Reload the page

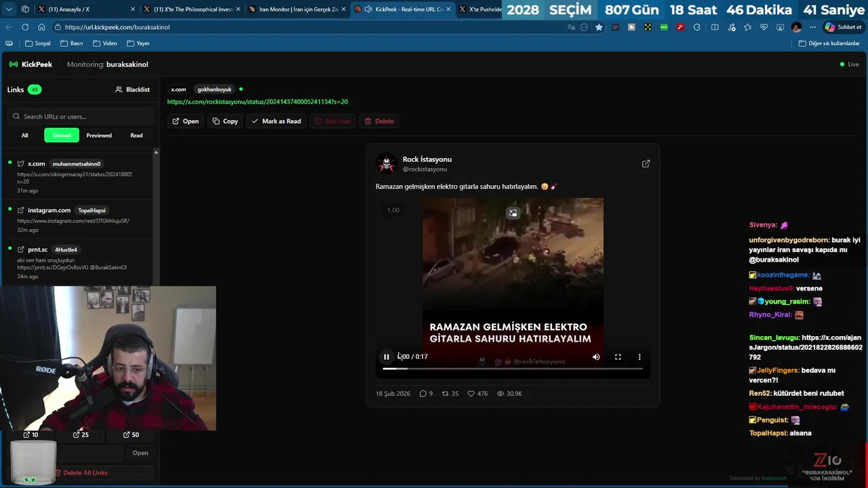click(25, 27)
